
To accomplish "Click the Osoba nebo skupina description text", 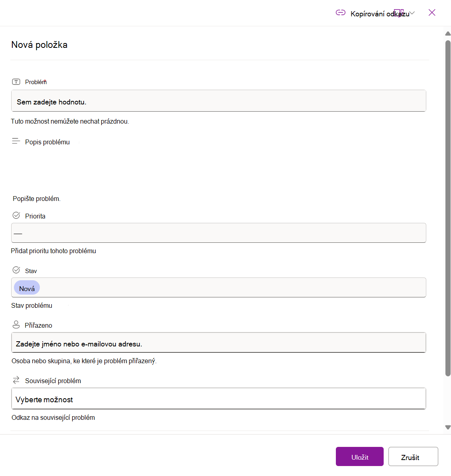I will (x=84, y=361).
